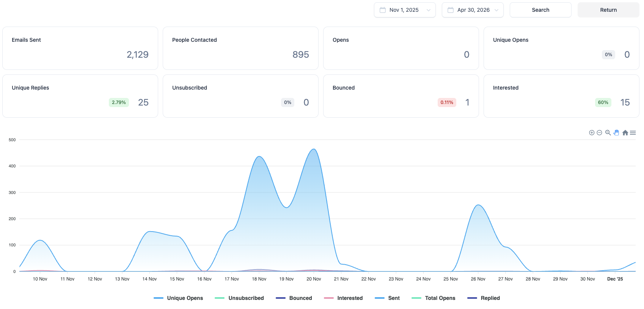Open the Nov 1, 2025 start date picker
644x309 pixels.
(x=405, y=10)
